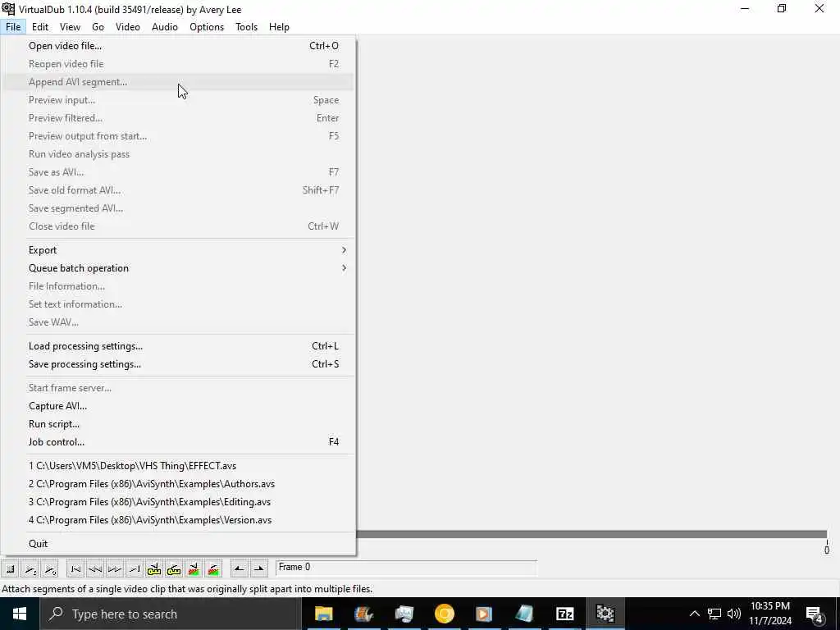Screen dimensions: 840x630
Task: Open the clock showing 10:35 PM
Action: (770, 614)
